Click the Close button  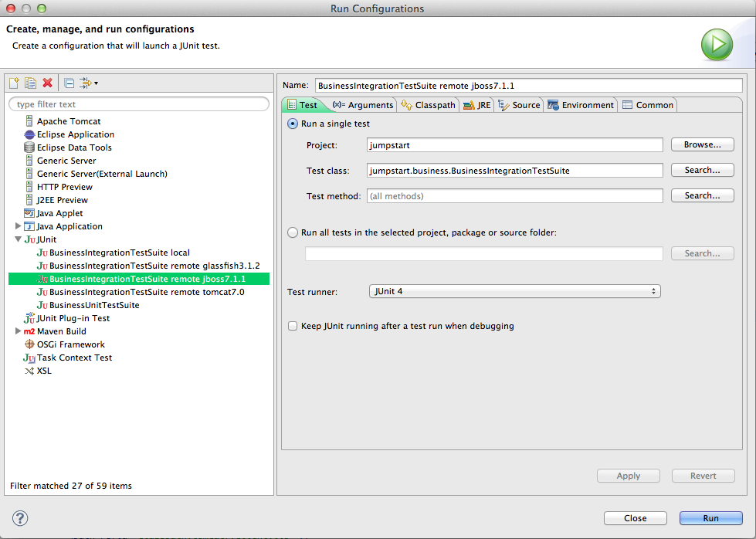(636, 518)
